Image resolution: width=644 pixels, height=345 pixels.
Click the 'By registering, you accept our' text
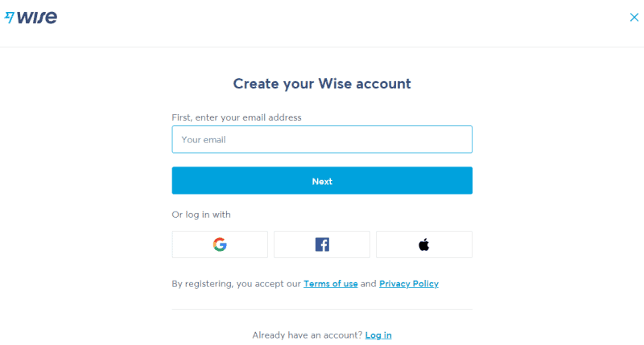tap(236, 283)
